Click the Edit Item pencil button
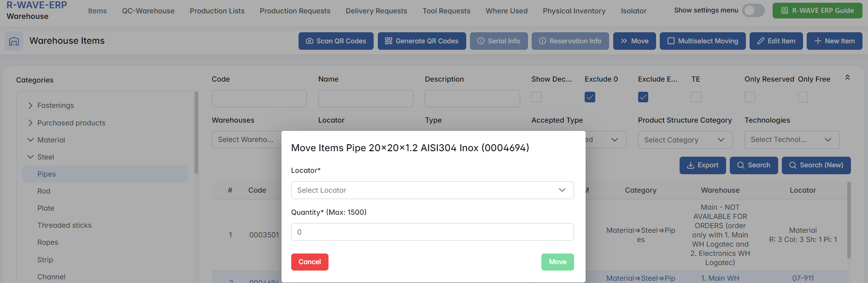Viewport: 868px width, 283px height. [776, 41]
